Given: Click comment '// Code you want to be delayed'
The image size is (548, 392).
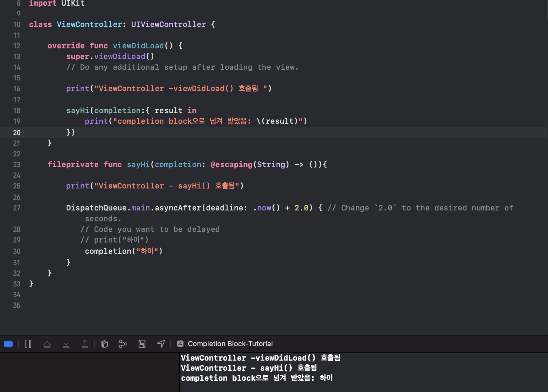Looking at the screenshot, I should (x=150, y=229).
